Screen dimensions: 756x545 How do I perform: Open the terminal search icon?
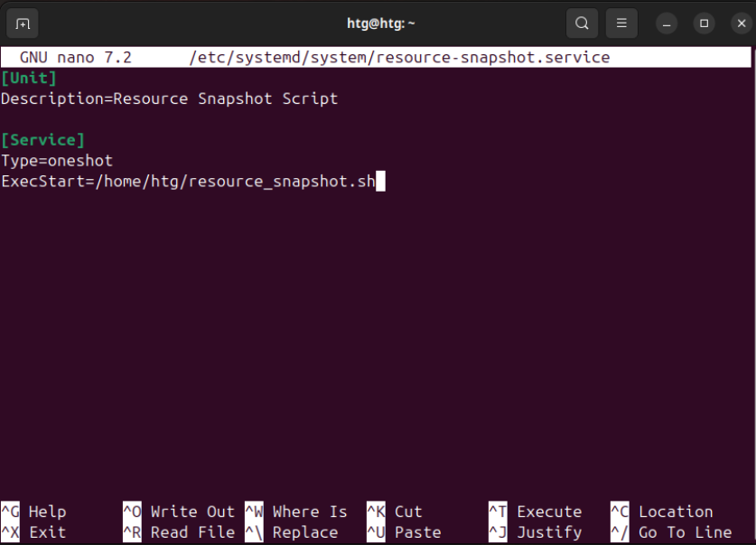[x=582, y=23]
